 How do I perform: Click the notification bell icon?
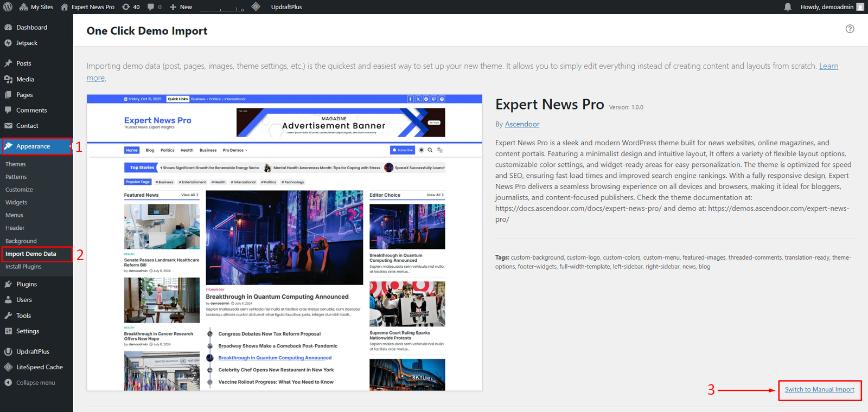pos(788,7)
